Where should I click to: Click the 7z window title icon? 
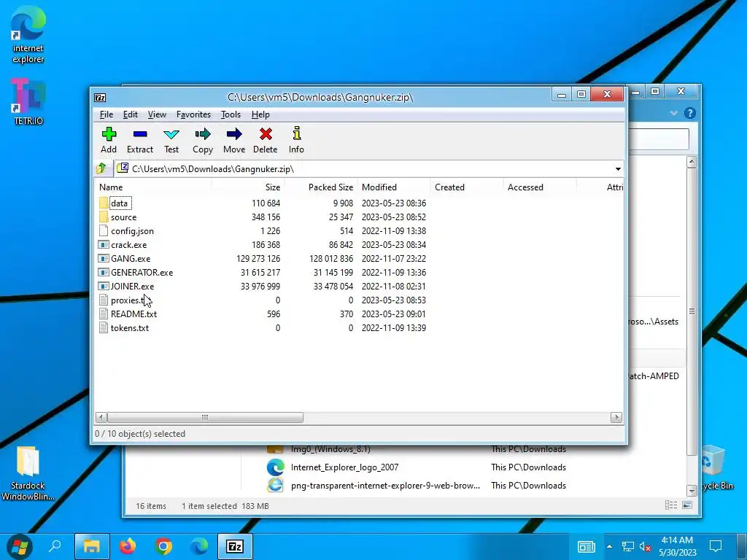coord(100,98)
